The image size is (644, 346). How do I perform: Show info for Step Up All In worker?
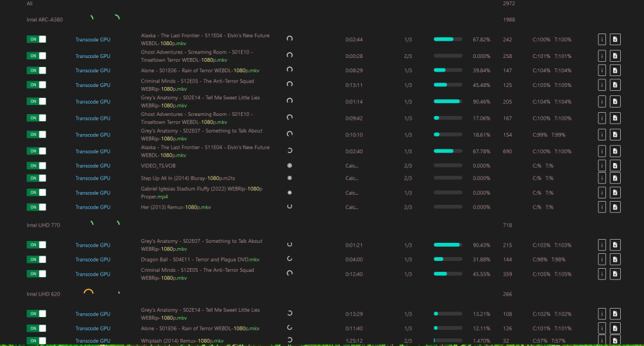[x=601, y=178]
